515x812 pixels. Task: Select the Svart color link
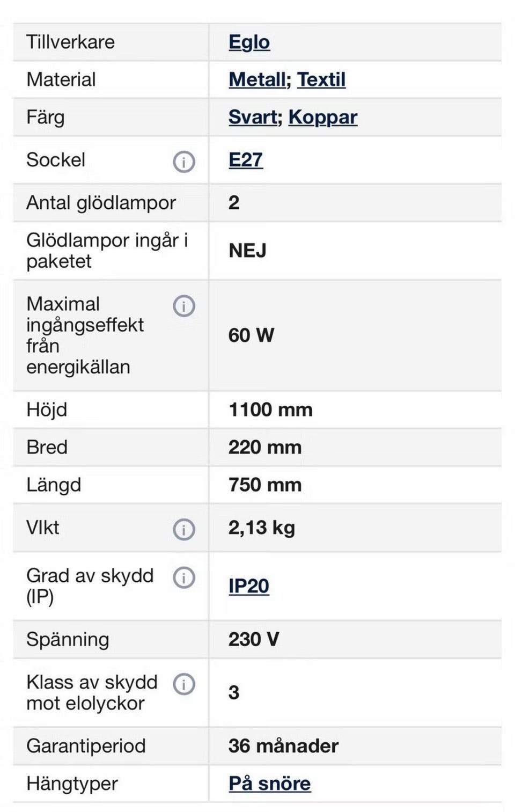click(x=253, y=117)
